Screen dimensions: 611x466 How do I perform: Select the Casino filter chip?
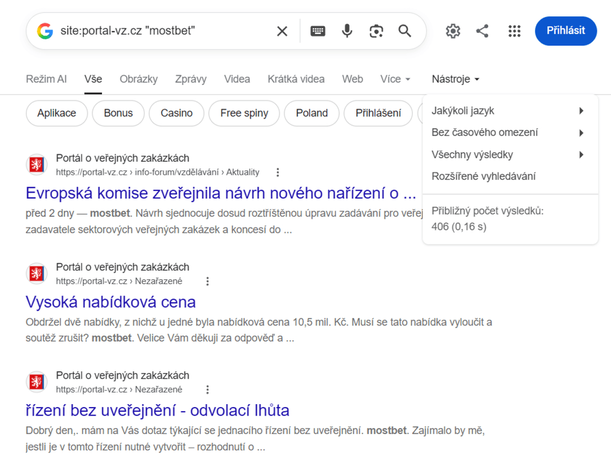click(177, 113)
